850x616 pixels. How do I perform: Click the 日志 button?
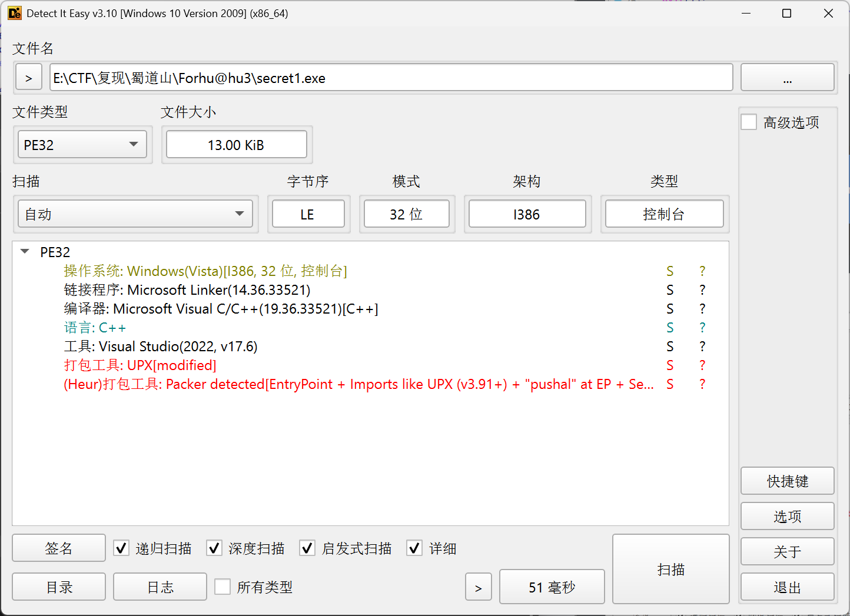tap(160, 587)
